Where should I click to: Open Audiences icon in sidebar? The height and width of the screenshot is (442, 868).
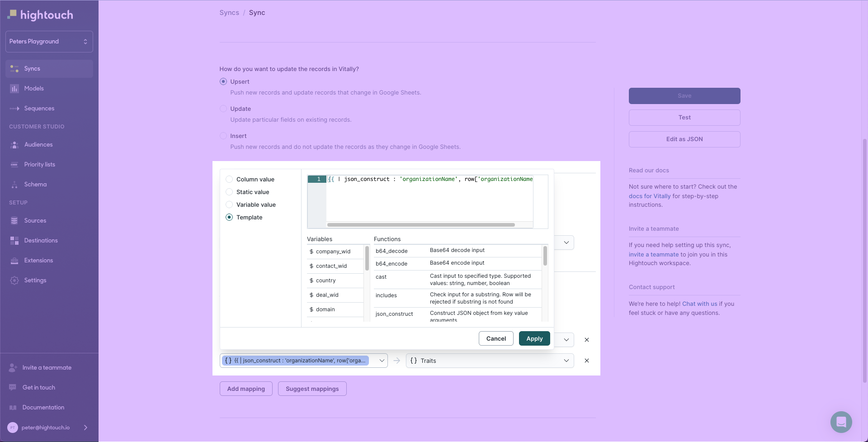(14, 145)
